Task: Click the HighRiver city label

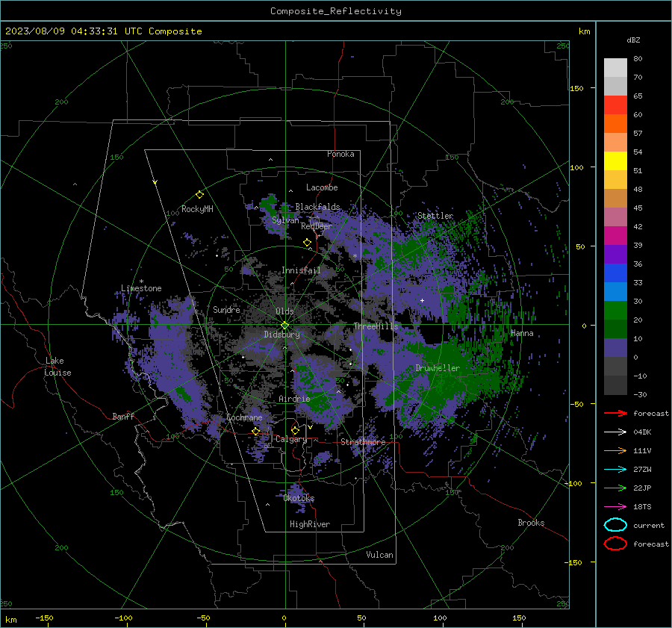Action: tap(310, 524)
